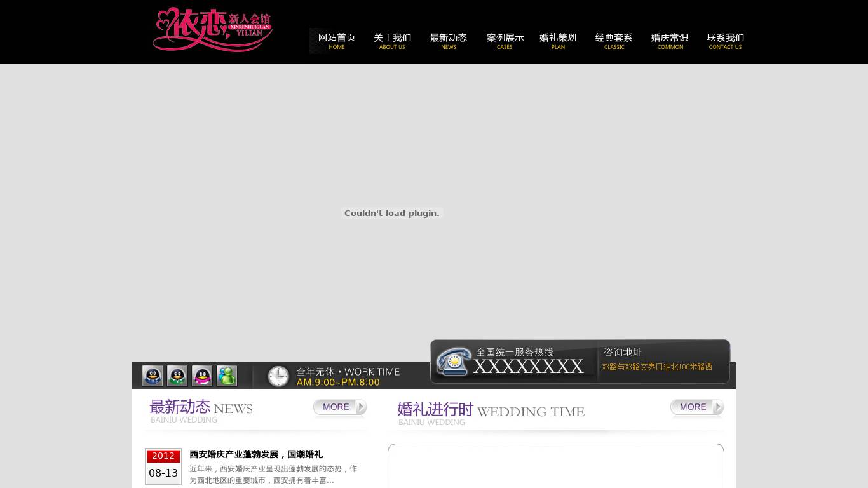Click the 依恋新人会馆 logo
868x488 pixels.
pyautogui.click(x=212, y=29)
